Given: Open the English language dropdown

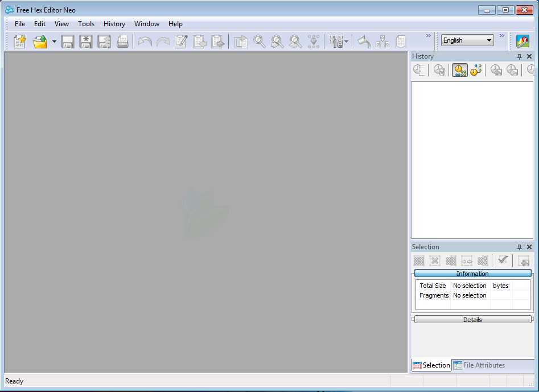Looking at the screenshot, I should point(467,40).
